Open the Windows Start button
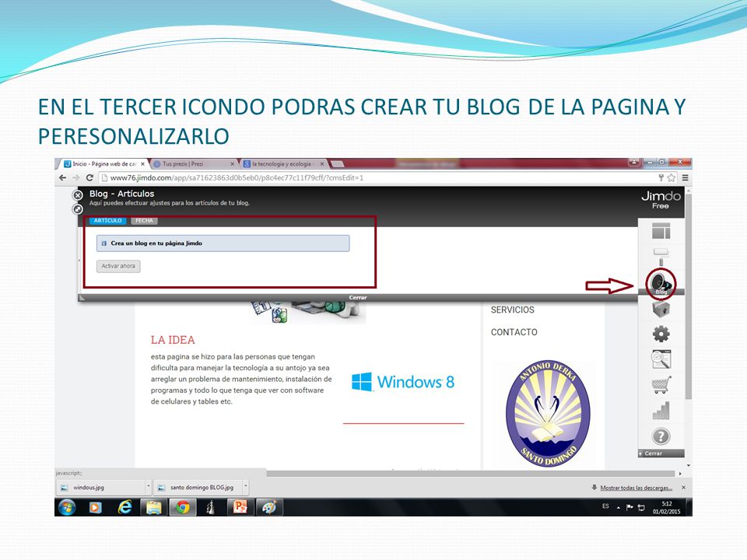Image resolution: width=747 pixels, height=560 pixels. (x=67, y=508)
